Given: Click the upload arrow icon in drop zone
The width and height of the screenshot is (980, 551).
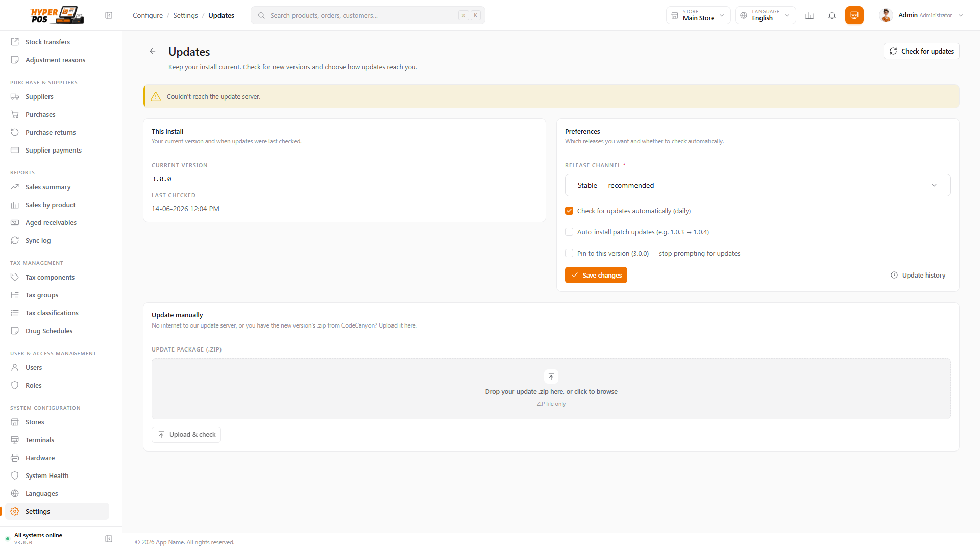Looking at the screenshot, I should pyautogui.click(x=551, y=377).
